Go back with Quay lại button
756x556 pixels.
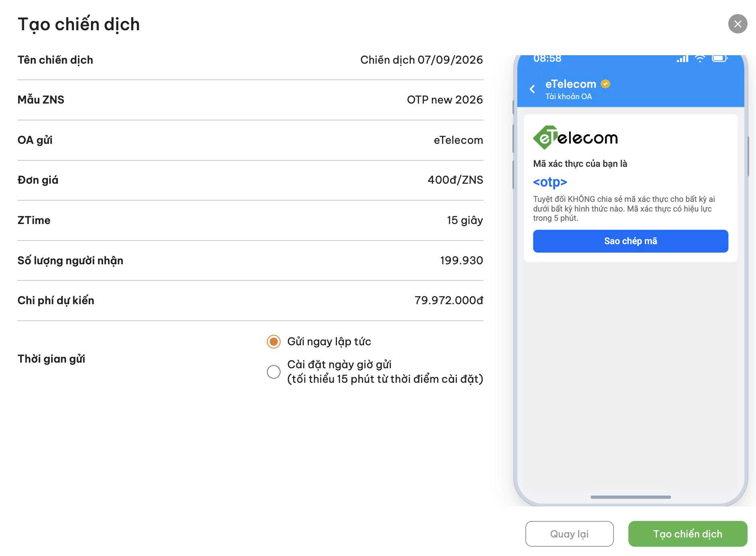pos(569,534)
